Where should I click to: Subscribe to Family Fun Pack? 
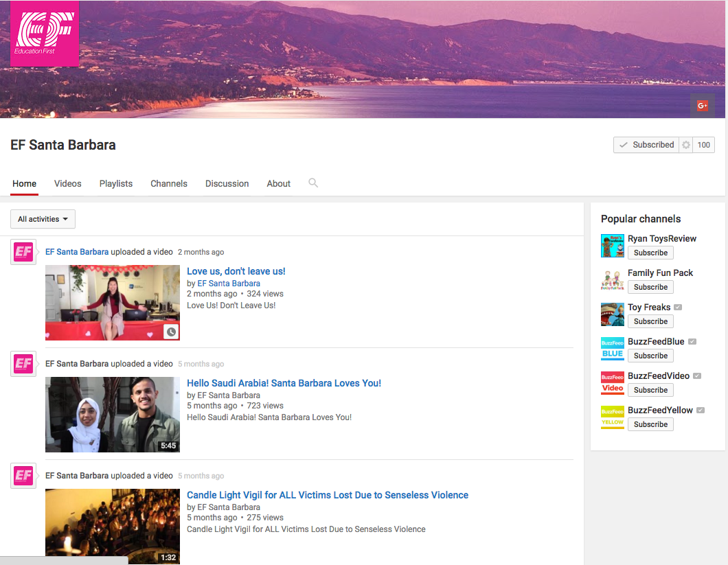coord(650,288)
